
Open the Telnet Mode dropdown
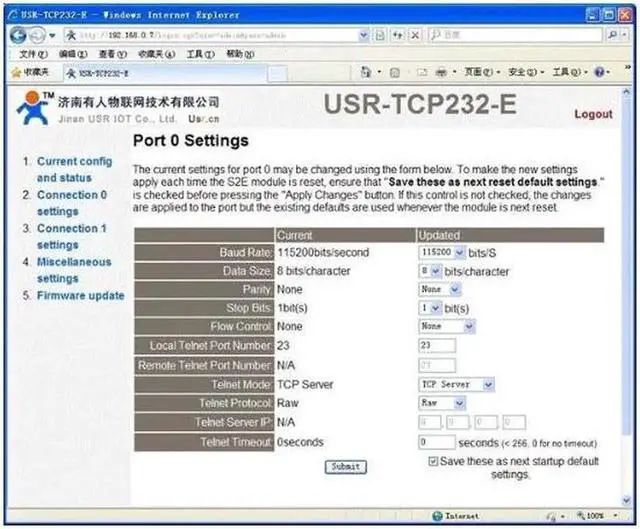point(456,384)
